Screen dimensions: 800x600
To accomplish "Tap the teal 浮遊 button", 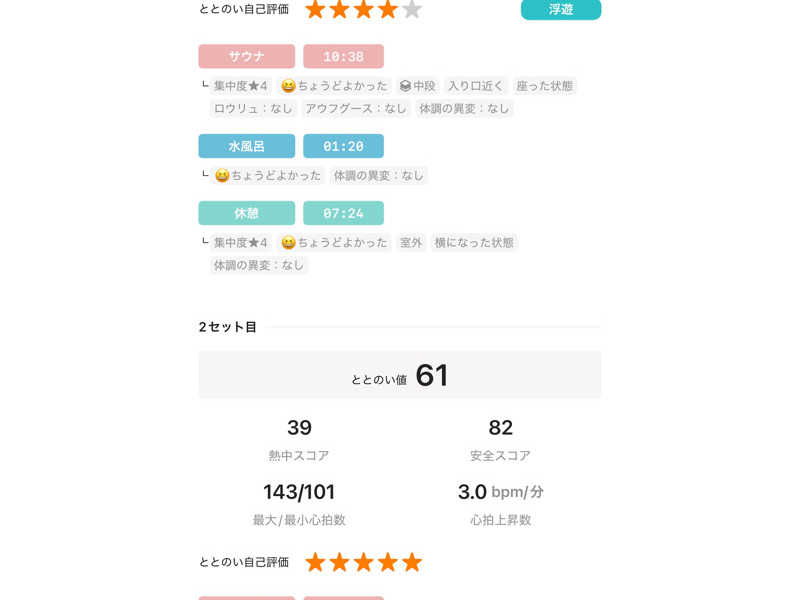I will pos(561,9).
